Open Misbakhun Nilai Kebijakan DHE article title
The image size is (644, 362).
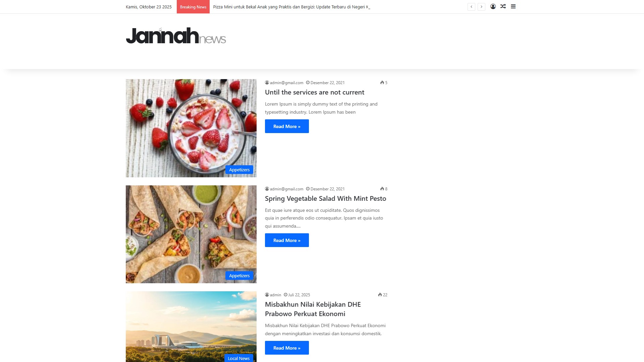pyautogui.click(x=313, y=309)
